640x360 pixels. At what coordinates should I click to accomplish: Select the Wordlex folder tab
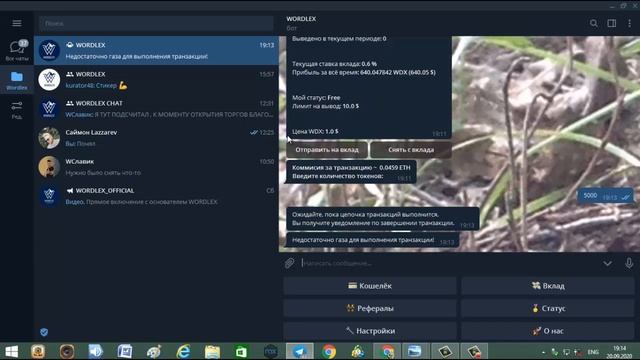(x=17, y=80)
